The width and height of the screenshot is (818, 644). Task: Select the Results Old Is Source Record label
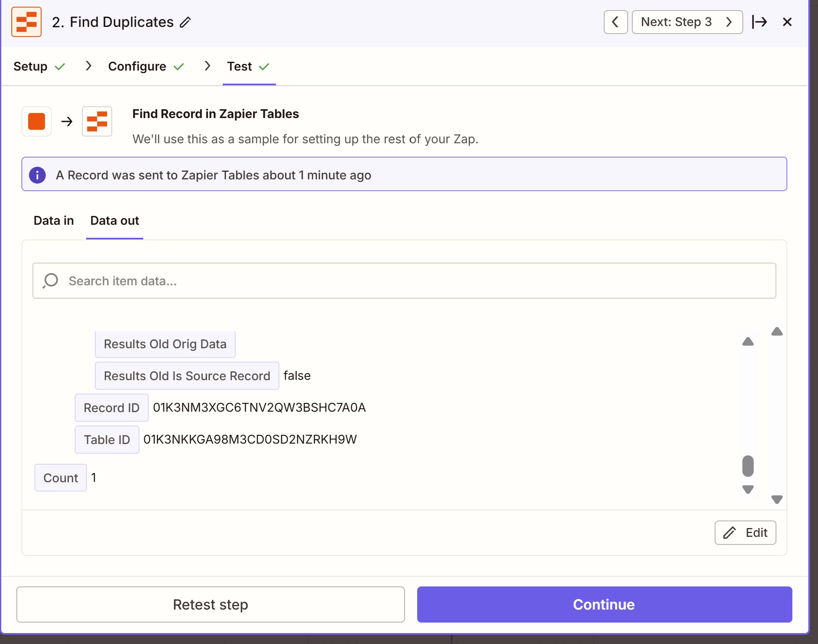tap(187, 376)
